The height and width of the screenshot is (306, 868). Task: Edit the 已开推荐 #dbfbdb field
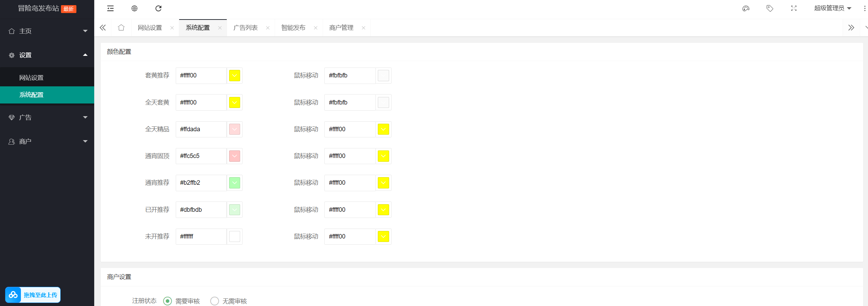[201, 210]
